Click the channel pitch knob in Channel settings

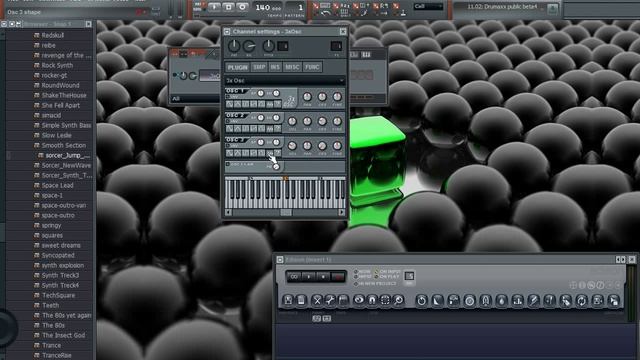pos(268,46)
